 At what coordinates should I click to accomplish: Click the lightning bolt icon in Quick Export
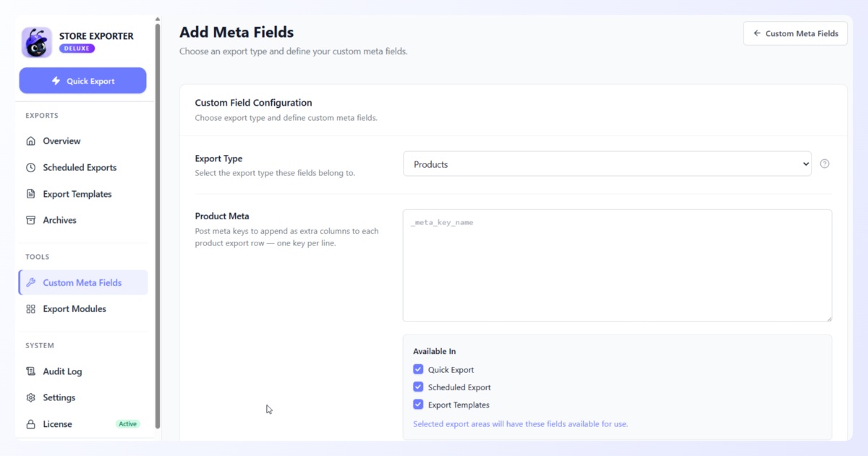tap(56, 81)
